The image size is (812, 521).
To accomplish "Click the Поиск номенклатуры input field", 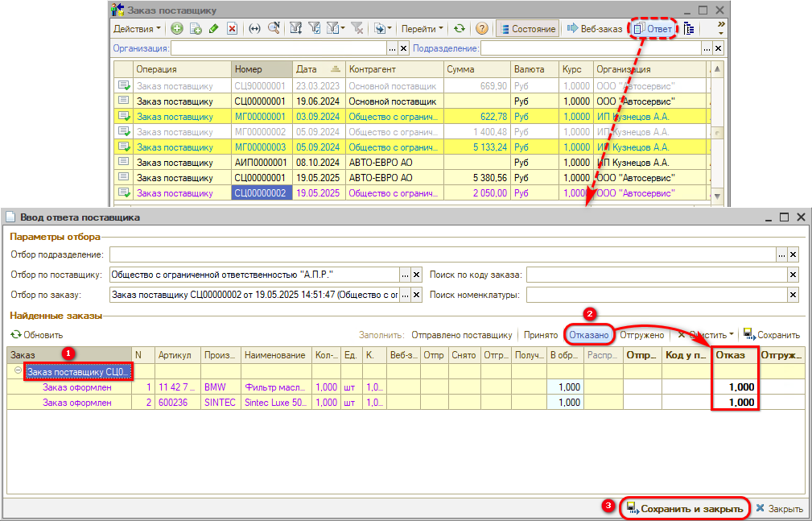I will click(656, 295).
